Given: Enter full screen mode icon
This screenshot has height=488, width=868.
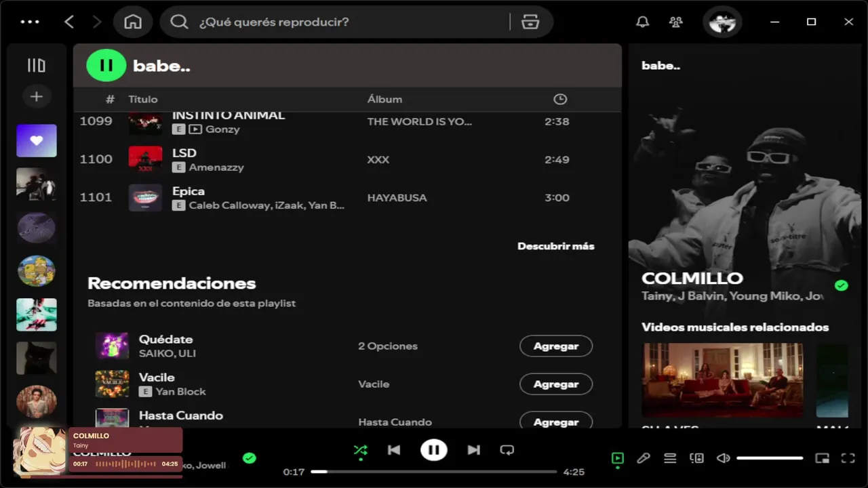Looking at the screenshot, I should (848, 458).
